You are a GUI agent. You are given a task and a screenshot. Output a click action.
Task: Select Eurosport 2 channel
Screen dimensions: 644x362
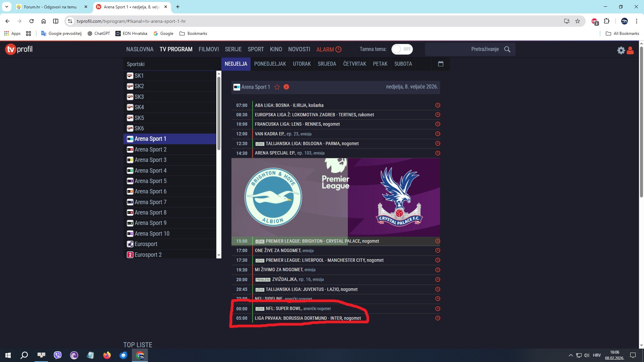point(148,255)
